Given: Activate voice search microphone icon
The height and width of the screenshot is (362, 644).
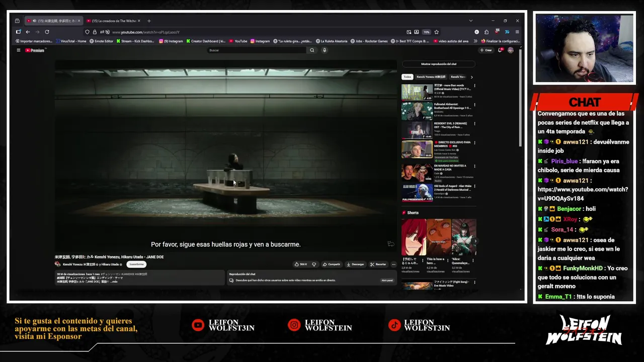Looking at the screenshot, I should pyautogui.click(x=325, y=50).
